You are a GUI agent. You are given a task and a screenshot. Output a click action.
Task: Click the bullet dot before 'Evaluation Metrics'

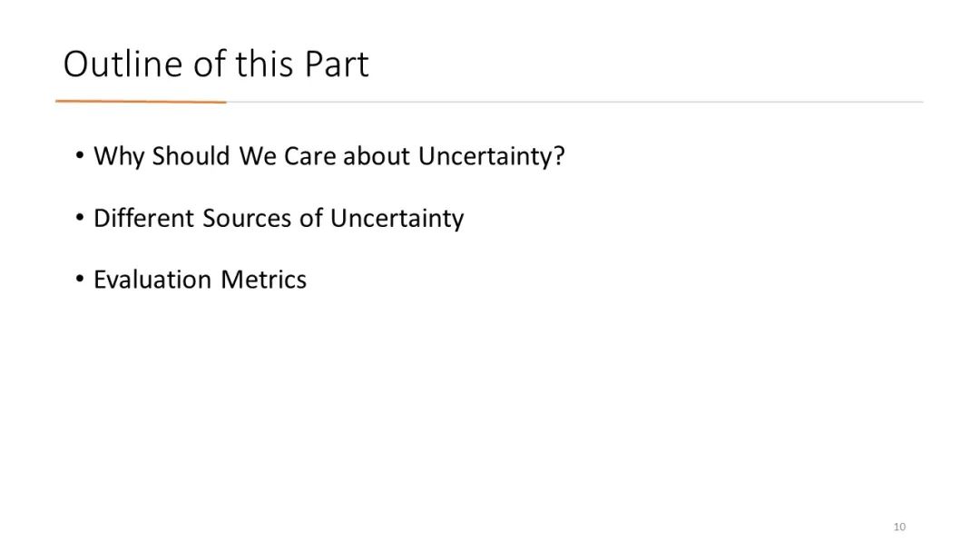tap(79, 279)
